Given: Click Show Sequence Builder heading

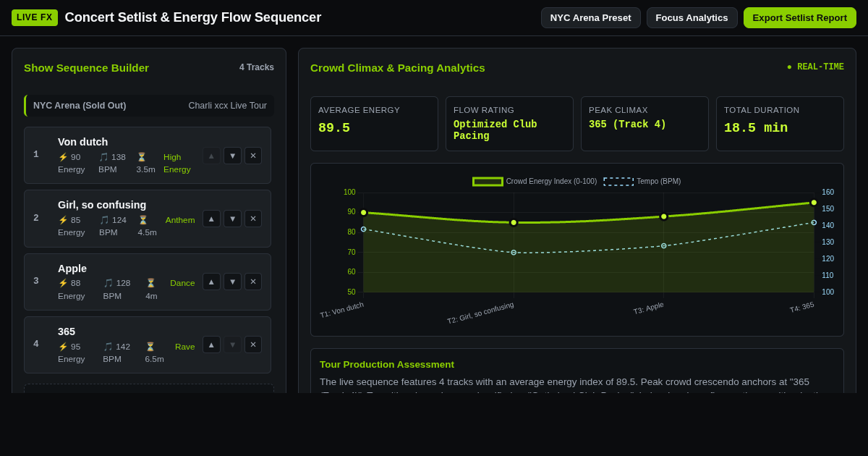Looking at the screenshot, I should pyautogui.click(x=86, y=67).
